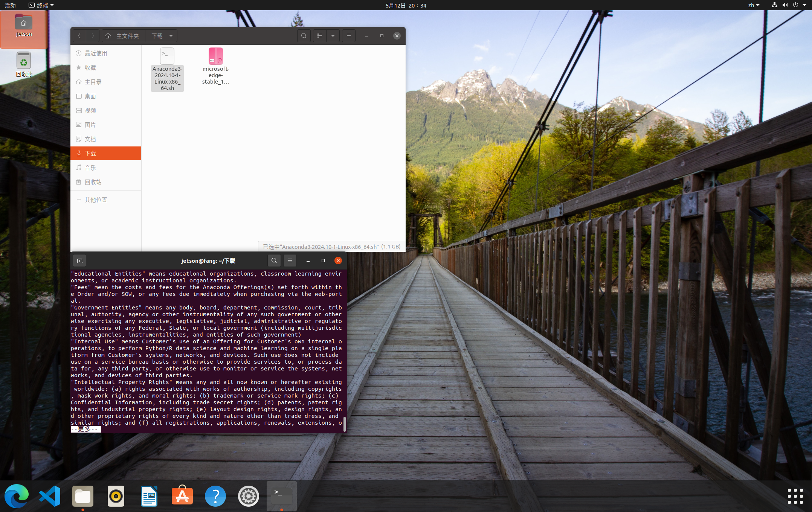Click 活动 in the top bar
Image resolution: width=812 pixels, height=512 pixels.
coord(10,5)
